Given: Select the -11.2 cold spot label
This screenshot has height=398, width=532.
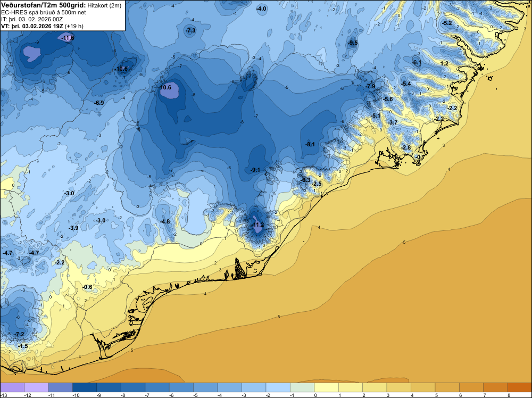Looking at the screenshot, I should point(257,225).
